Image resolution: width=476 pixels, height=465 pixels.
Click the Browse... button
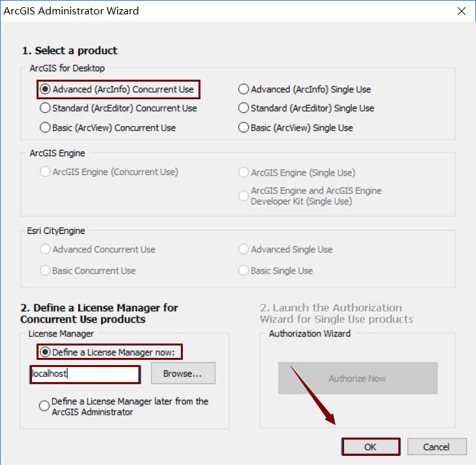click(x=183, y=374)
